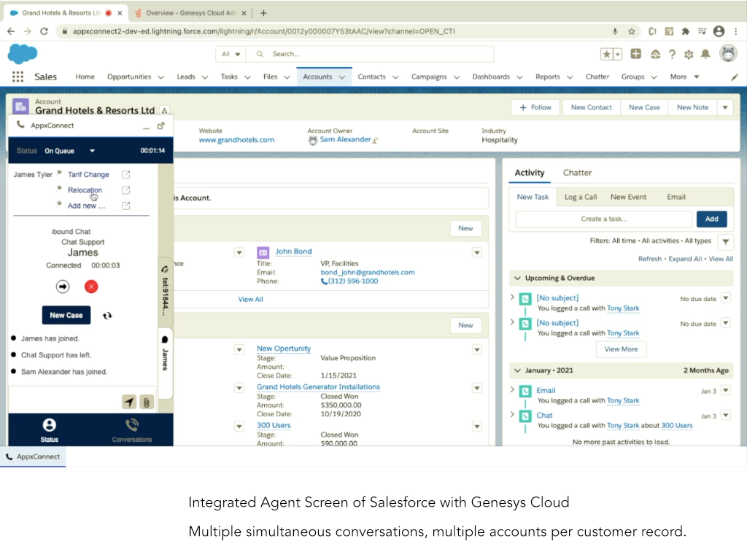Click the Create a task input field

tap(603, 219)
